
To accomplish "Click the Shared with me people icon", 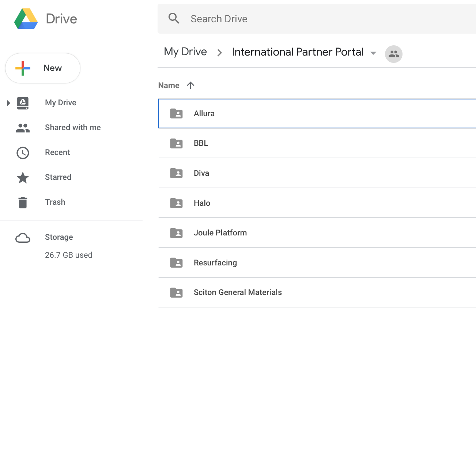I will pos(23,128).
